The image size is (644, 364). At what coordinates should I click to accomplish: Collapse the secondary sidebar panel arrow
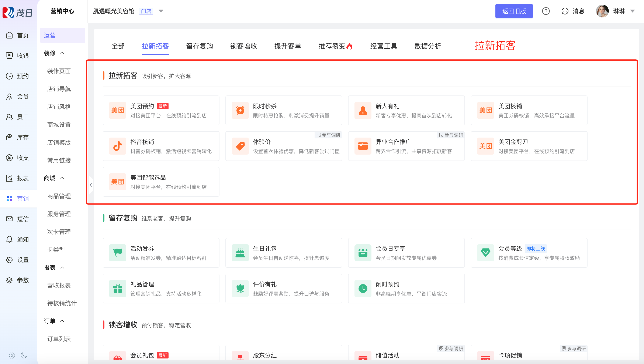91,185
